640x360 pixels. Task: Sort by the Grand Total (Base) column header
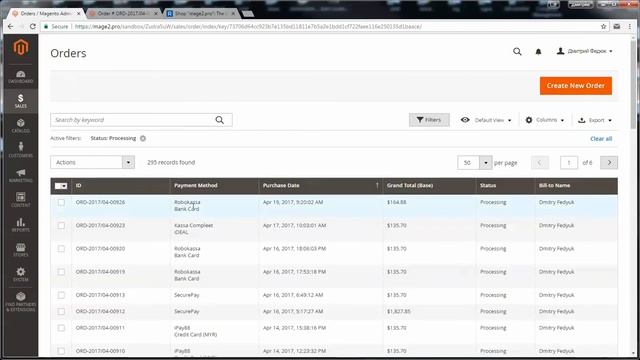[x=429, y=186]
